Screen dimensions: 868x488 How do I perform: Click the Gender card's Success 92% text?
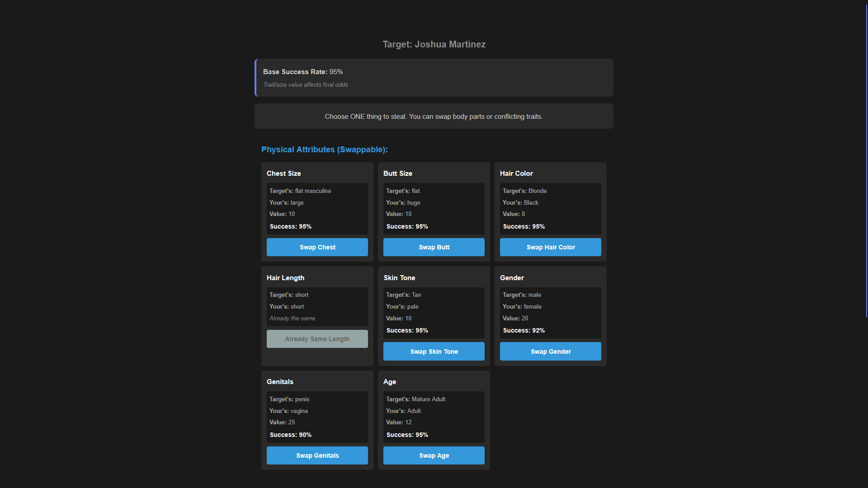tap(524, 330)
